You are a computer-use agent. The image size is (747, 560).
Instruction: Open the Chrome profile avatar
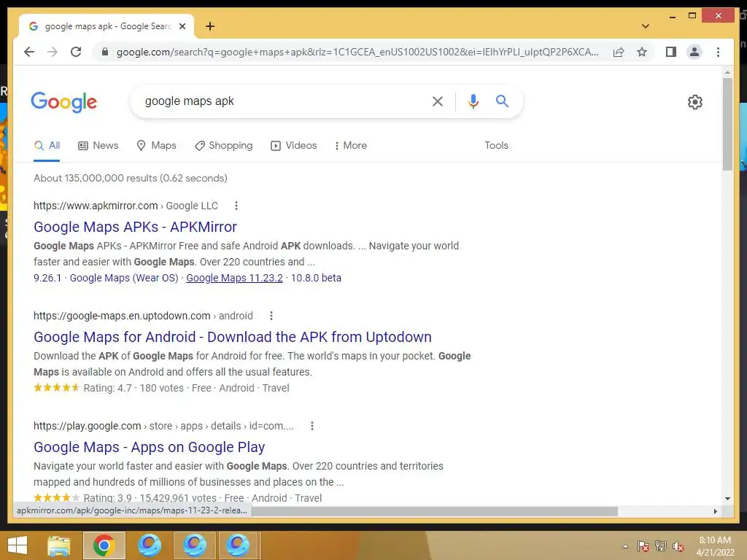point(694,52)
